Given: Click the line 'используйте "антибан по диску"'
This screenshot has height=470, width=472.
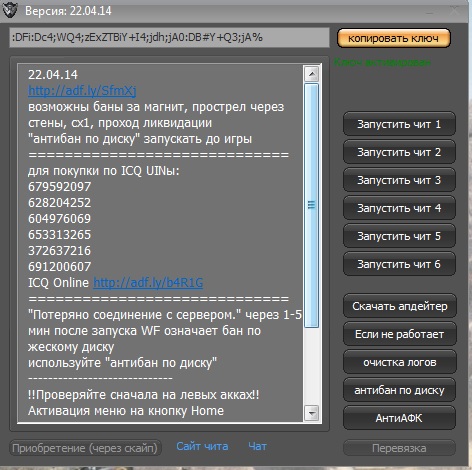Looking at the screenshot, I should point(122,363).
